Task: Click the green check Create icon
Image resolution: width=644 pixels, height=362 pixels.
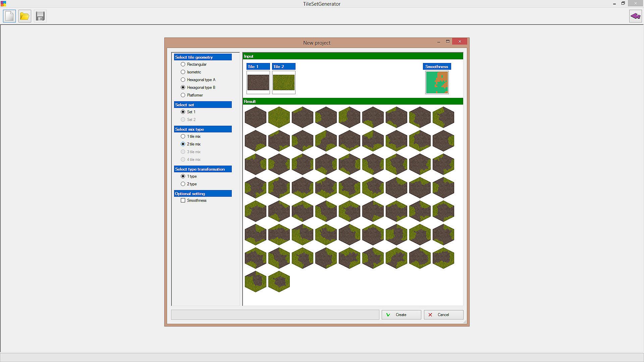Action: tap(388, 315)
